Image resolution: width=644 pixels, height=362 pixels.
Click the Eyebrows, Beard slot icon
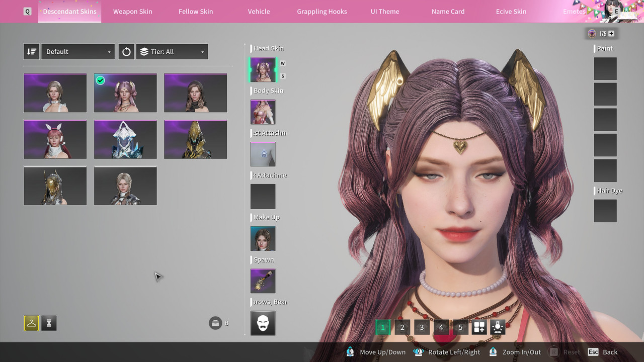pos(263,323)
